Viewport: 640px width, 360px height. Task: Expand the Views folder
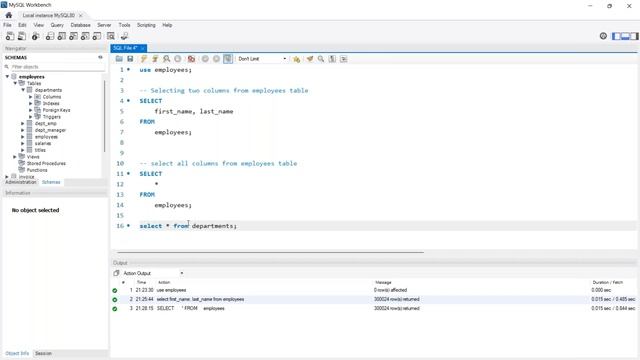click(x=15, y=157)
